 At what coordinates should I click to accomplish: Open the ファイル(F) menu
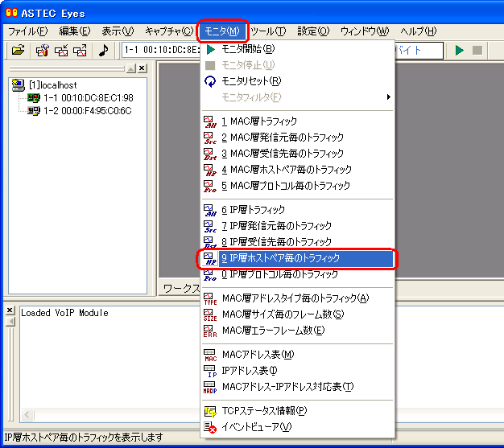(27, 31)
